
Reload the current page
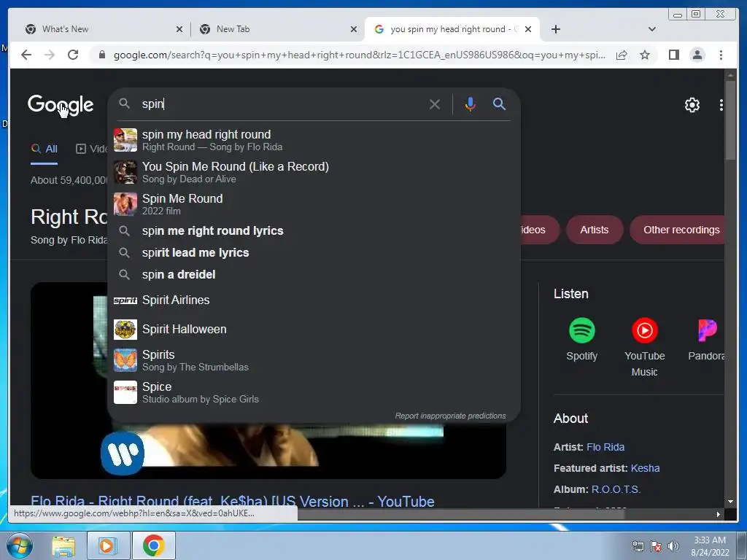pos(73,55)
